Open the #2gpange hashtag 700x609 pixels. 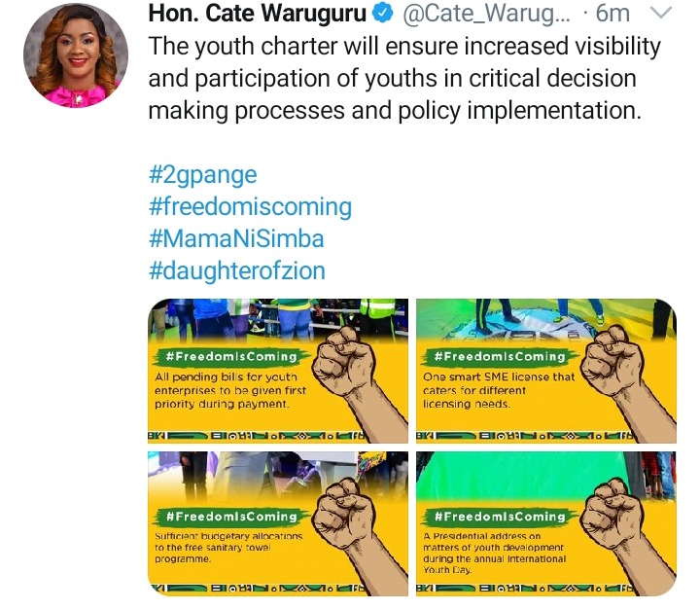coord(202,175)
